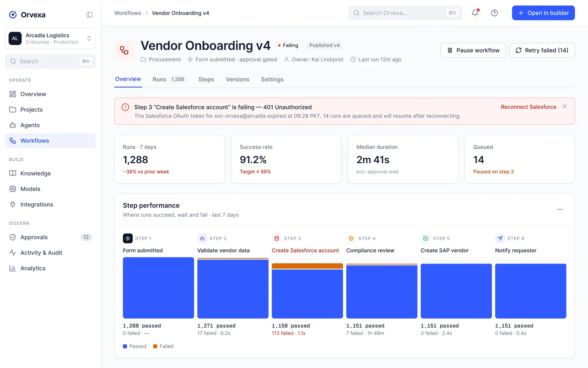Viewport: 588px width, 368px height.
Task: Pause the workflow
Action: [473, 50]
